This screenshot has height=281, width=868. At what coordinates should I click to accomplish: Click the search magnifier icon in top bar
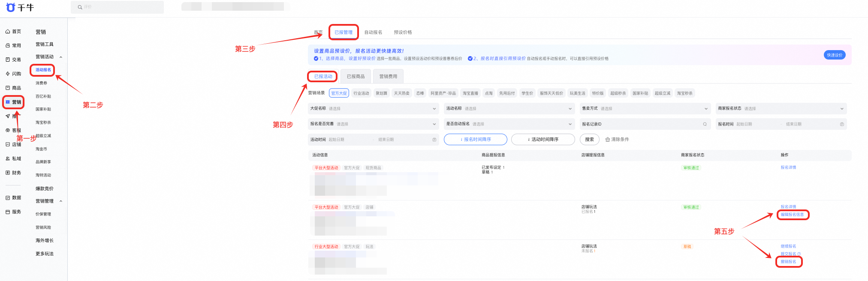80,7
